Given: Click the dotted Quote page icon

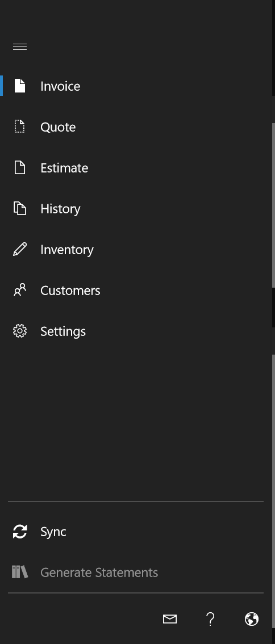Looking at the screenshot, I should [x=20, y=127].
